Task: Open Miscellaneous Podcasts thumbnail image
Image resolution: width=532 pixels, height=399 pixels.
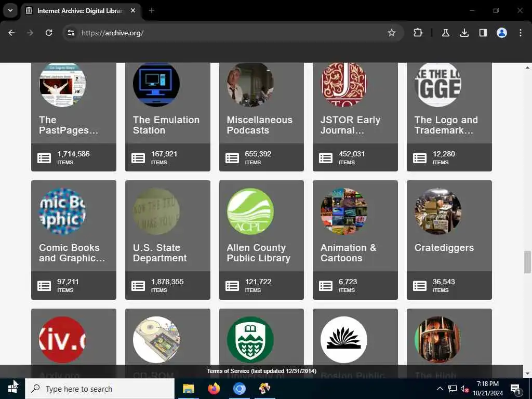Action: [250, 84]
